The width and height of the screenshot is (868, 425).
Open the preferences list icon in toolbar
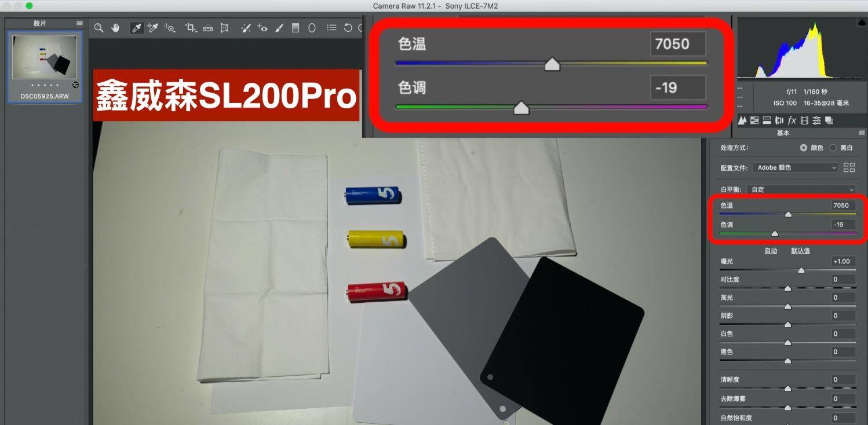331,28
